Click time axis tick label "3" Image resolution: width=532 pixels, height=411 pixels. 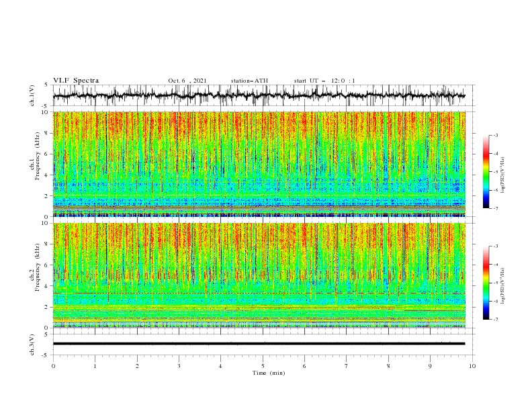click(x=179, y=366)
